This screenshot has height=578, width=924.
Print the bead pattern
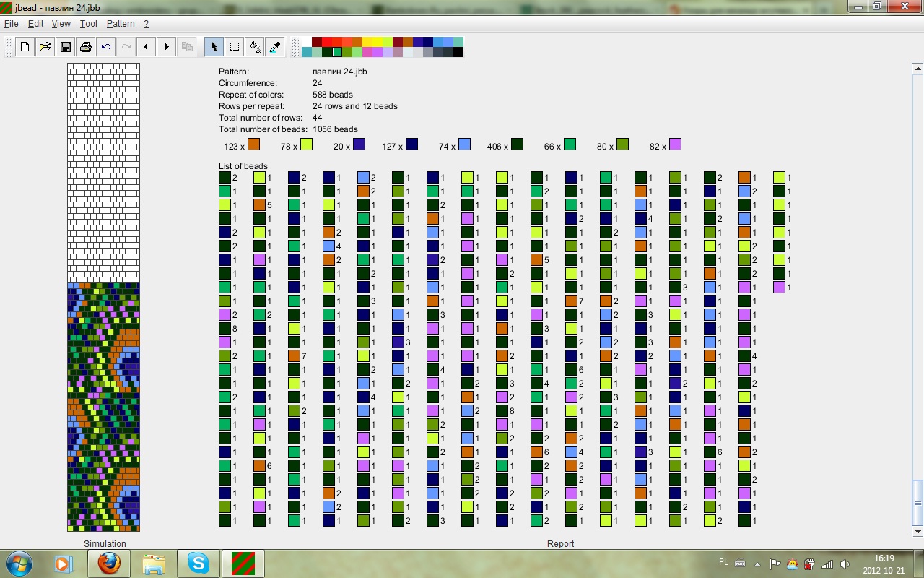point(85,47)
